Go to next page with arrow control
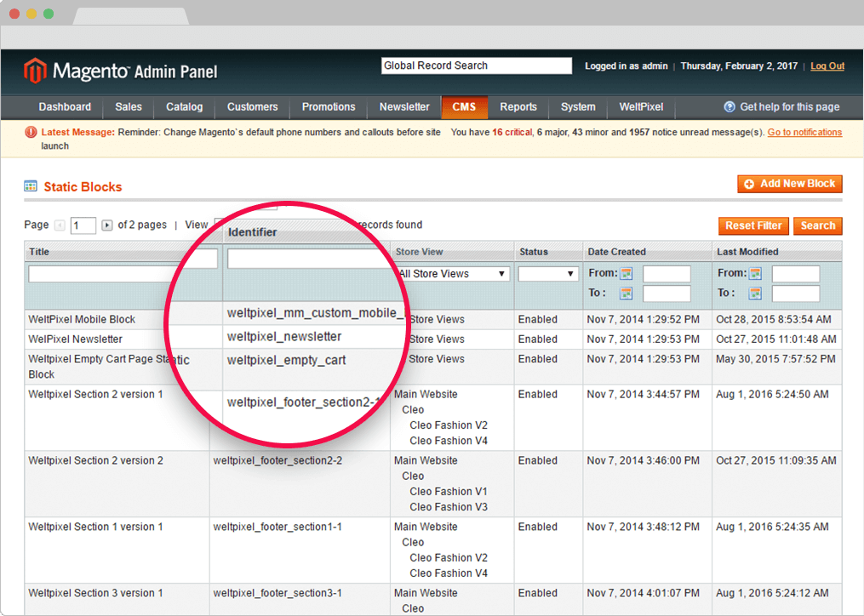Image resolution: width=864 pixels, height=616 pixels. [106, 225]
